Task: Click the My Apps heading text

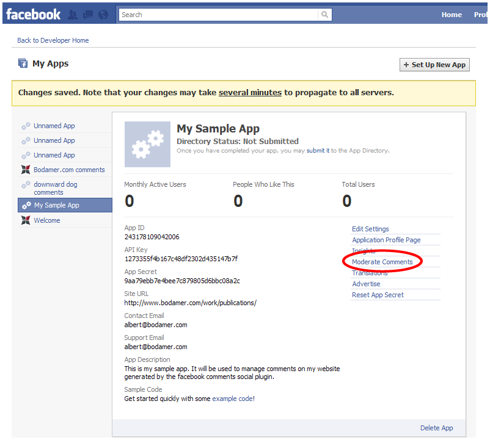Action: point(50,63)
